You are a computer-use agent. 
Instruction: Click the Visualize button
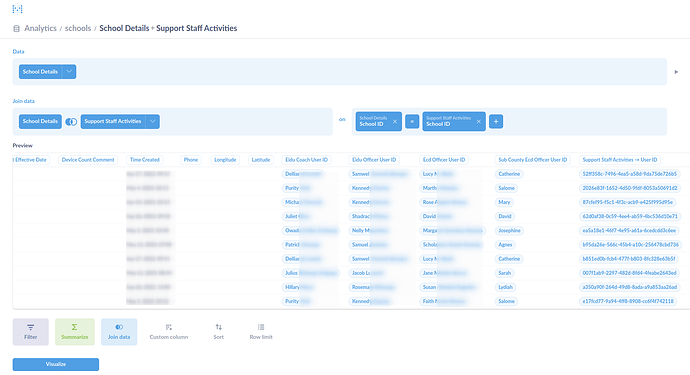coord(56,364)
